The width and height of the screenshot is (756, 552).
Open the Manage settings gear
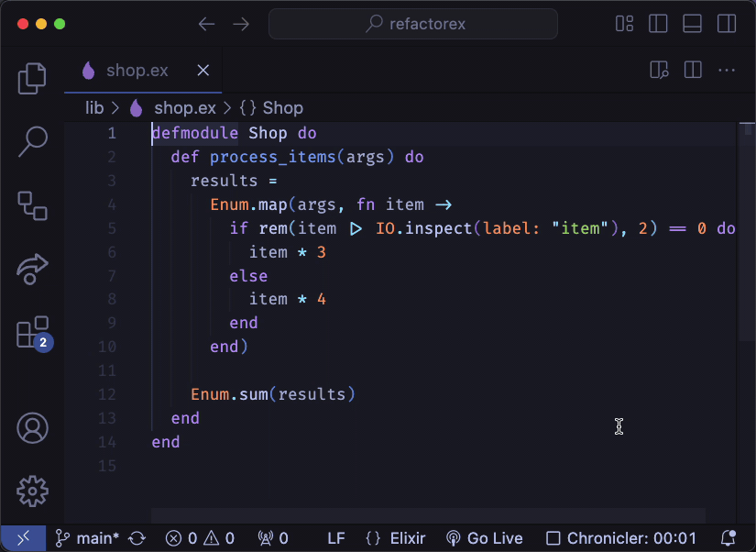pyautogui.click(x=32, y=491)
